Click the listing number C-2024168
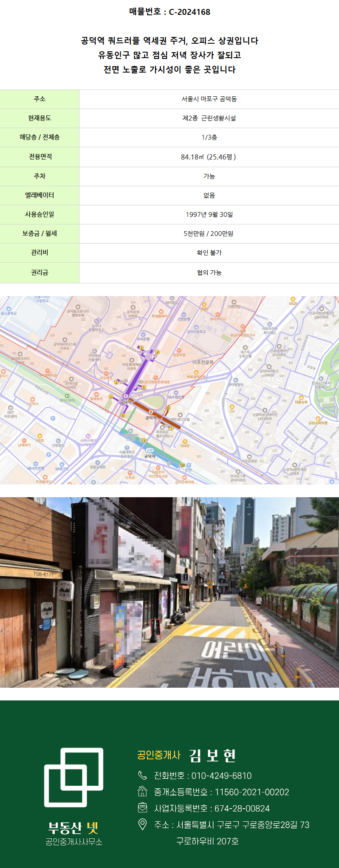This screenshot has width=339, height=868. pyautogui.click(x=189, y=12)
